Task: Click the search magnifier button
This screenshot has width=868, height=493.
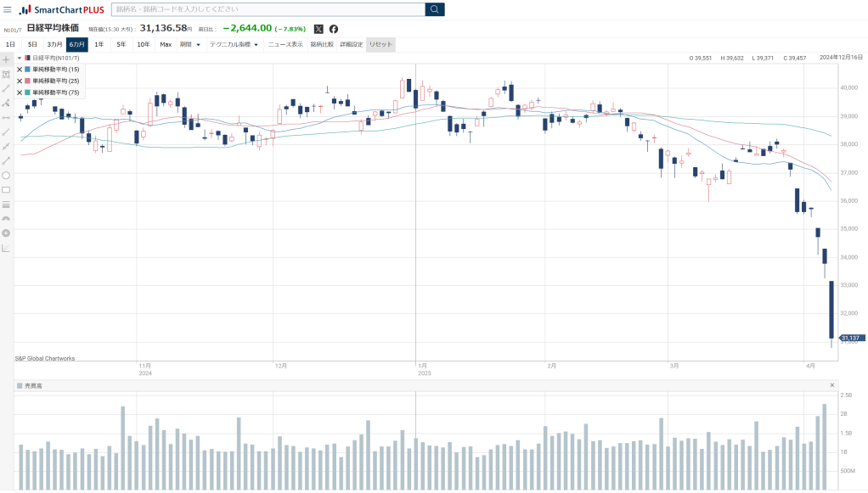Action: (434, 9)
